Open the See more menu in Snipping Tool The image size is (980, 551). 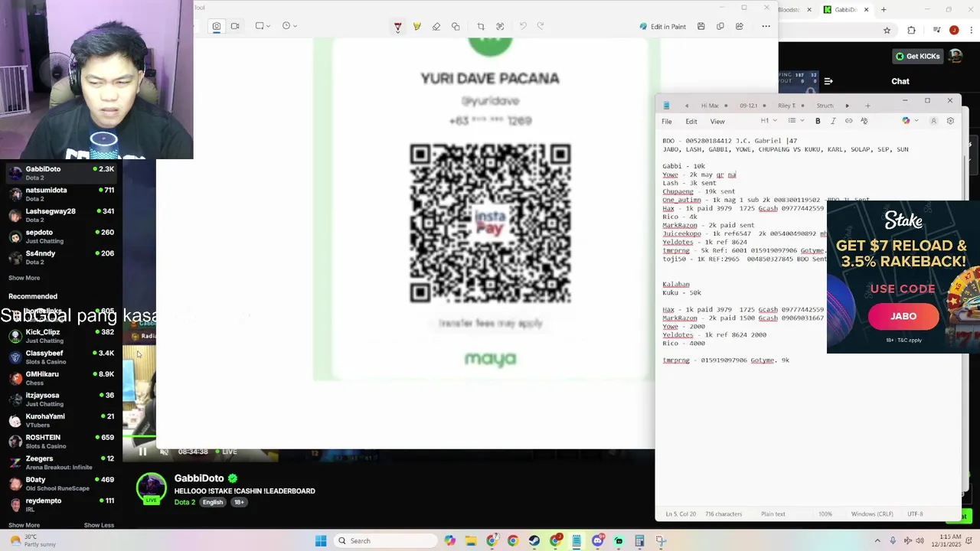point(766,27)
